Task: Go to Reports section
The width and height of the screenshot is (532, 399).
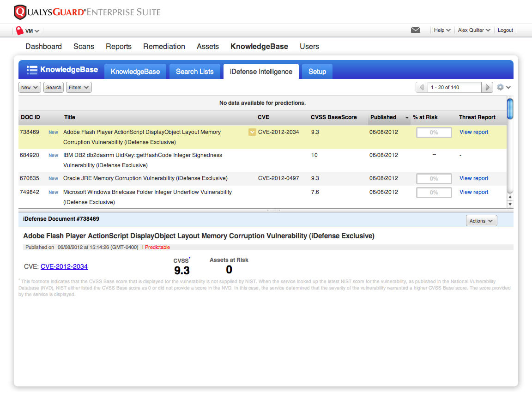Action: [x=118, y=47]
